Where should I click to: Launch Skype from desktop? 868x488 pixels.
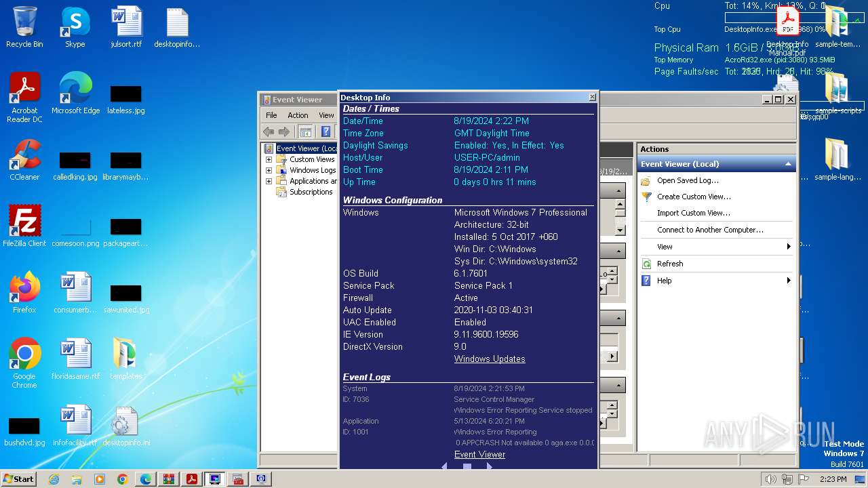pos(75,27)
